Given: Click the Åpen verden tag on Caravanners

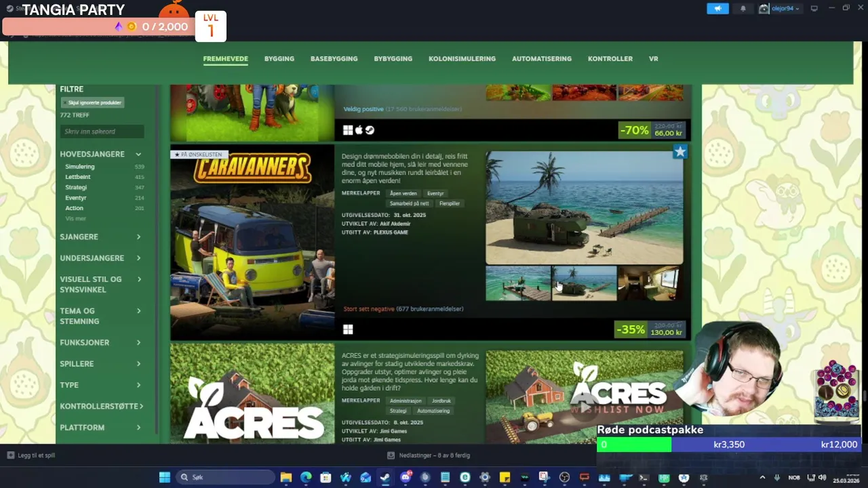Looking at the screenshot, I should coord(403,193).
